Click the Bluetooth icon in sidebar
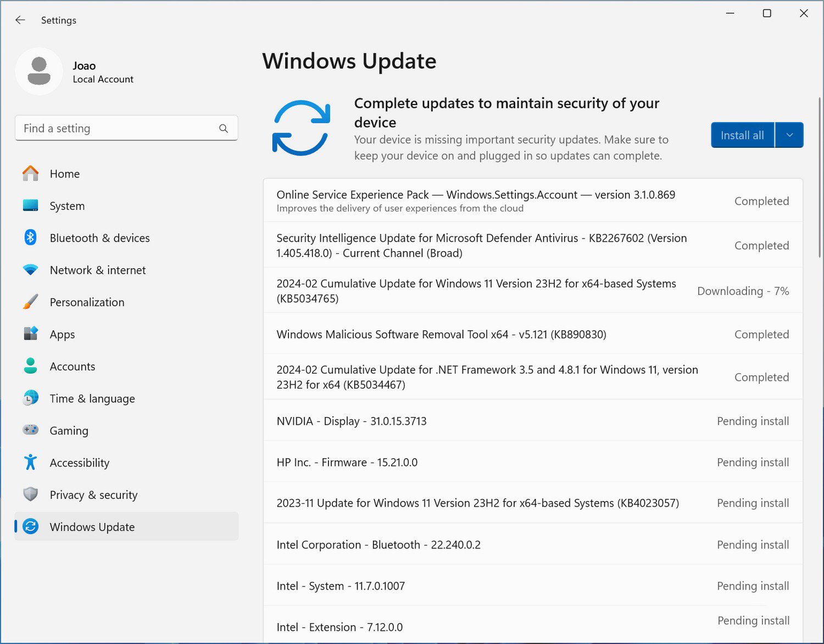The width and height of the screenshot is (824, 644). [x=31, y=237]
